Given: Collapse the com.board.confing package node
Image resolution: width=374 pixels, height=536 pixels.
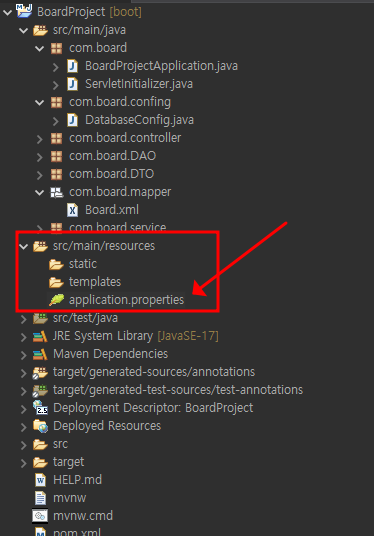Looking at the screenshot, I should [40, 103].
